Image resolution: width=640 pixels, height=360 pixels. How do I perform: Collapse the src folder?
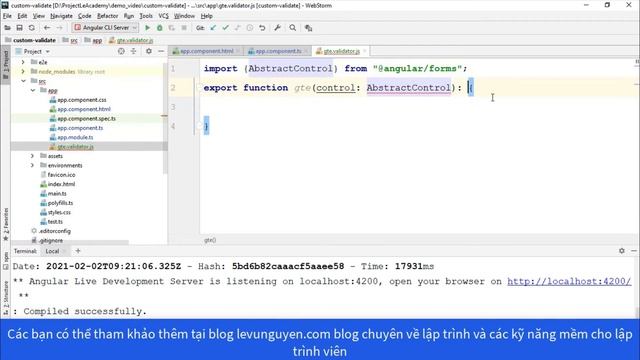point(23,81)
